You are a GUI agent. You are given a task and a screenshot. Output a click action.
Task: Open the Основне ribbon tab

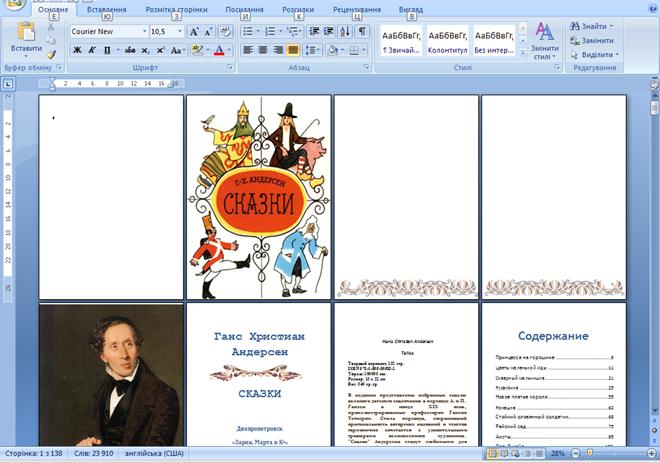[x=53, y=9]
